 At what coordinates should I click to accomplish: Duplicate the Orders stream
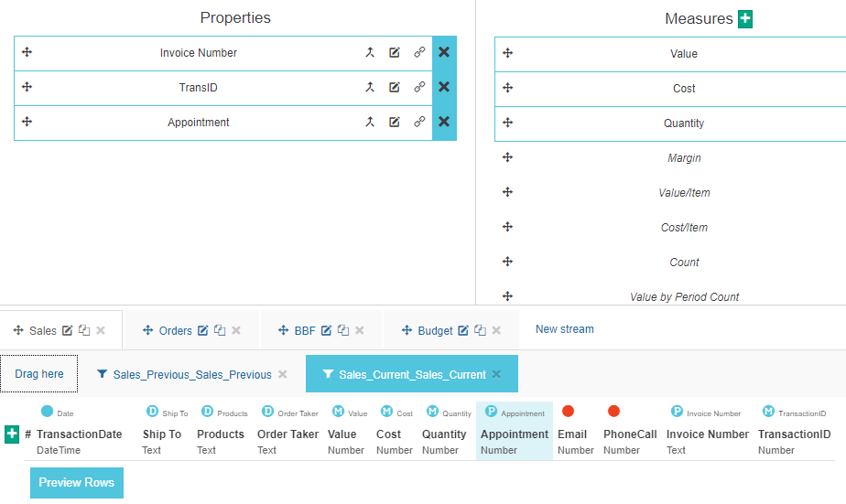(220, 331)
